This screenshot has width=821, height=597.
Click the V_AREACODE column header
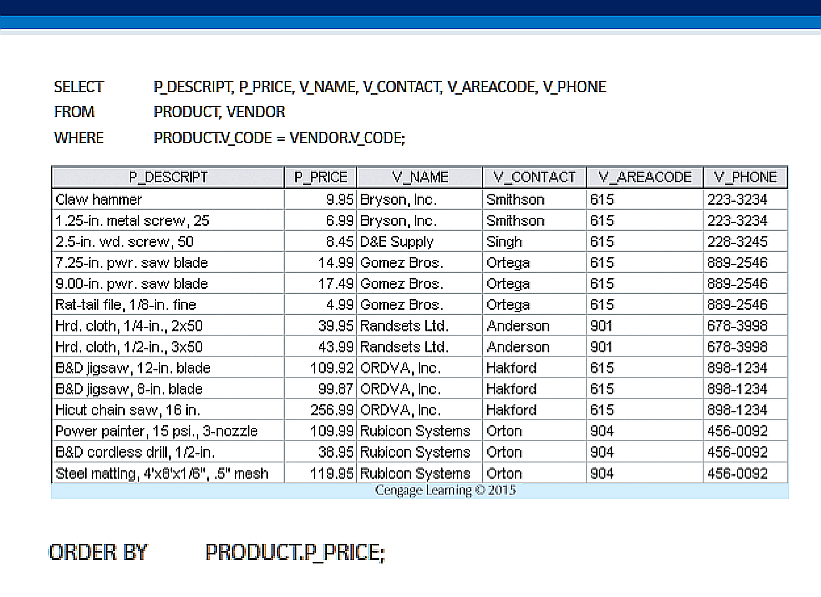pyautogui.click(x=644, y=177)
